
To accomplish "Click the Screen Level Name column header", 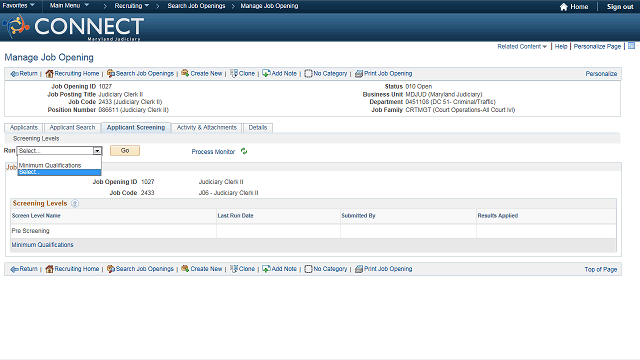I will [x=36, y=216].
